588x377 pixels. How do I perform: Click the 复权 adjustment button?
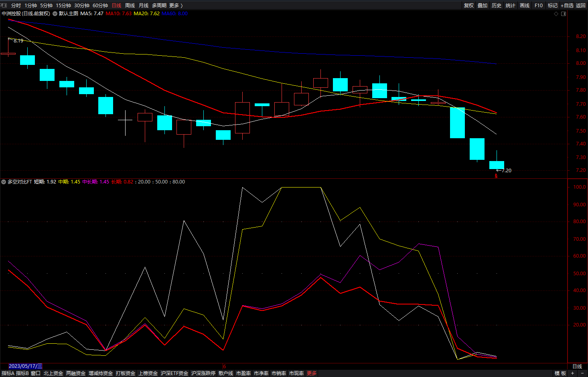[x=469, y=6]
